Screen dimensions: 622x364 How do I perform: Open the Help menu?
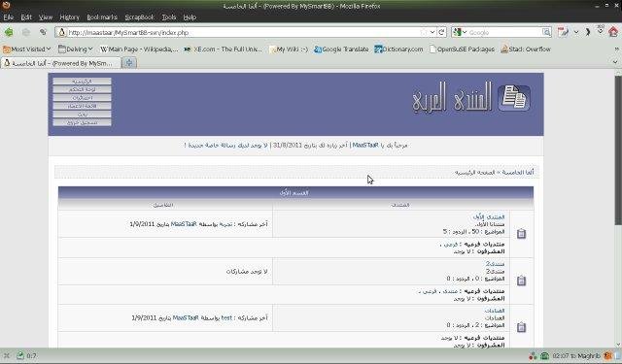[x=190, y=17]
